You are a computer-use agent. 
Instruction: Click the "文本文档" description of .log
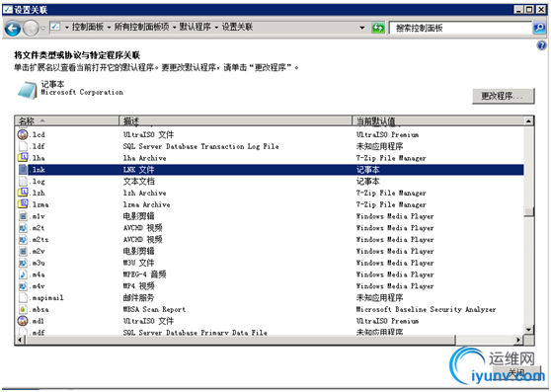[139, 182]
